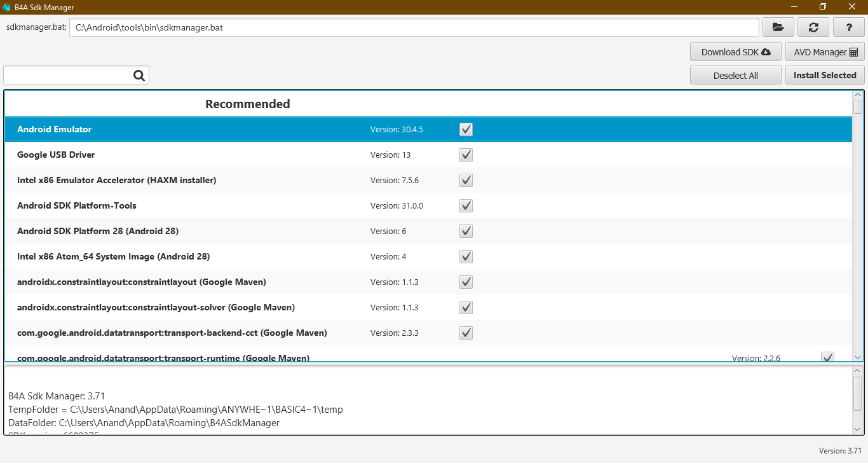Toggle the transport-backend-cct checkbox
This screenshot has width=868, height=463.
click(466, 333)
